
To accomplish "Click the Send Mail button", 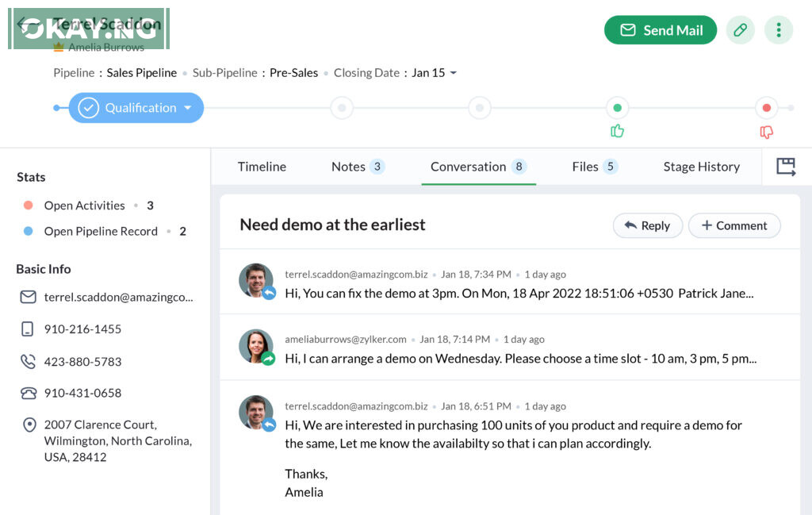I will click(x=660, y=30).
